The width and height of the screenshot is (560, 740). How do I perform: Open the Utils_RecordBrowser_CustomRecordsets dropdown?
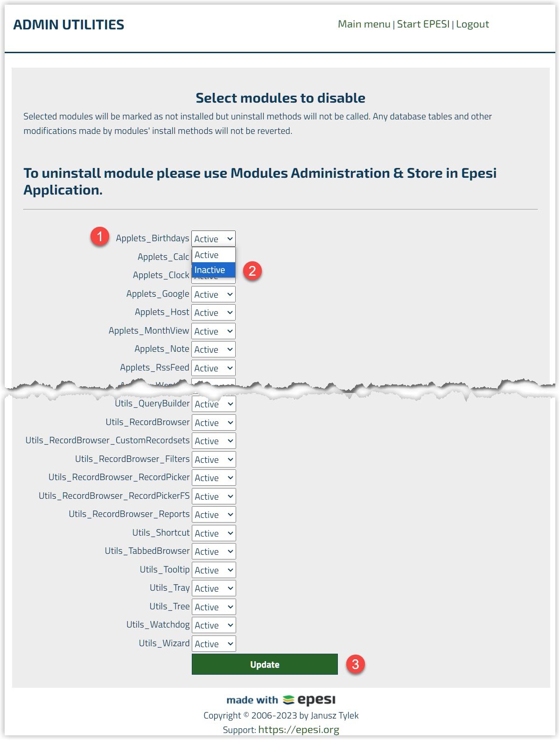pos(214,441)
